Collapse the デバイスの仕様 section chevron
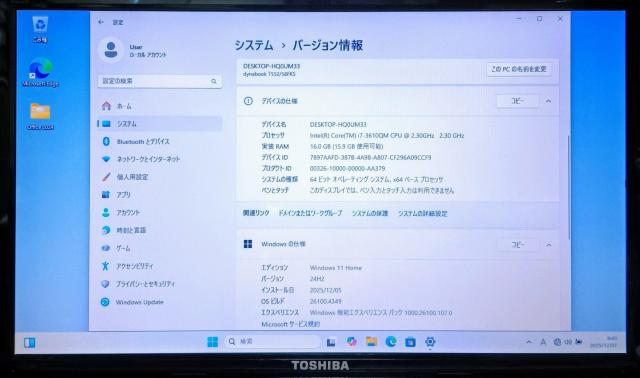The height and width of the screenshot is (378, 640). pyautogui.click(x=549, y=101)
